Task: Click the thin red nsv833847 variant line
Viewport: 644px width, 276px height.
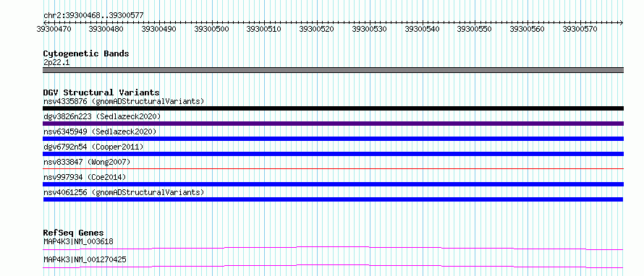Action: [x=334, y=168]
